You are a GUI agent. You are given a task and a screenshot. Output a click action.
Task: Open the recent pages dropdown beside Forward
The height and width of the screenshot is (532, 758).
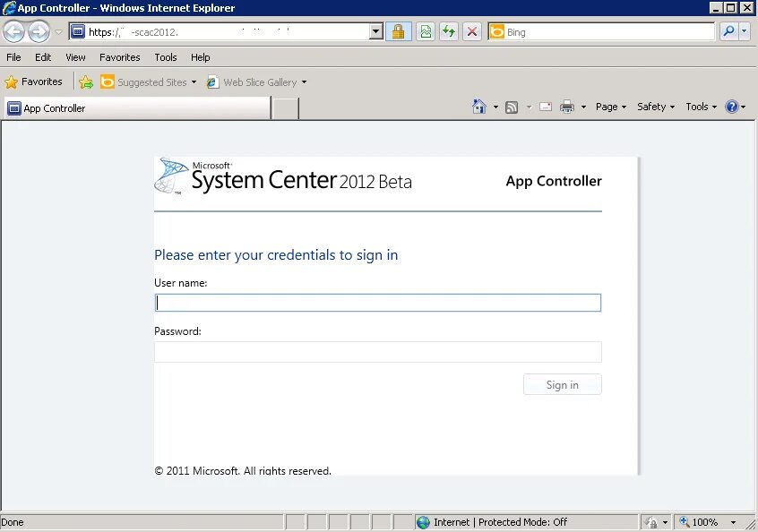(x=58, y=32)
